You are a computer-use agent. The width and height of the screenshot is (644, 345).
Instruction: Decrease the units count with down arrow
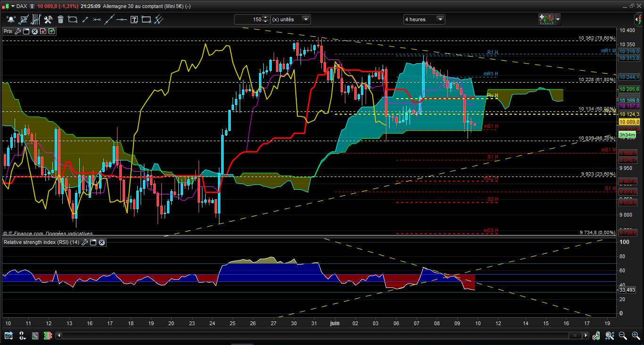265,21
